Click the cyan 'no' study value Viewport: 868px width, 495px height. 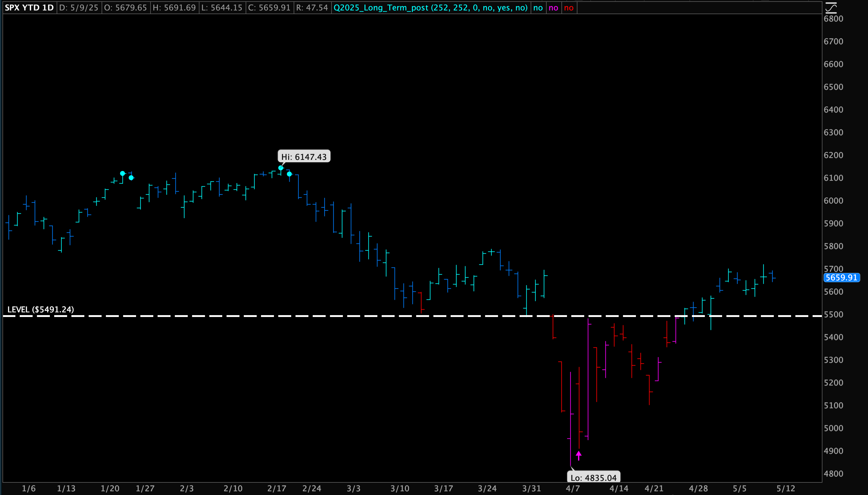coord(538,7)
